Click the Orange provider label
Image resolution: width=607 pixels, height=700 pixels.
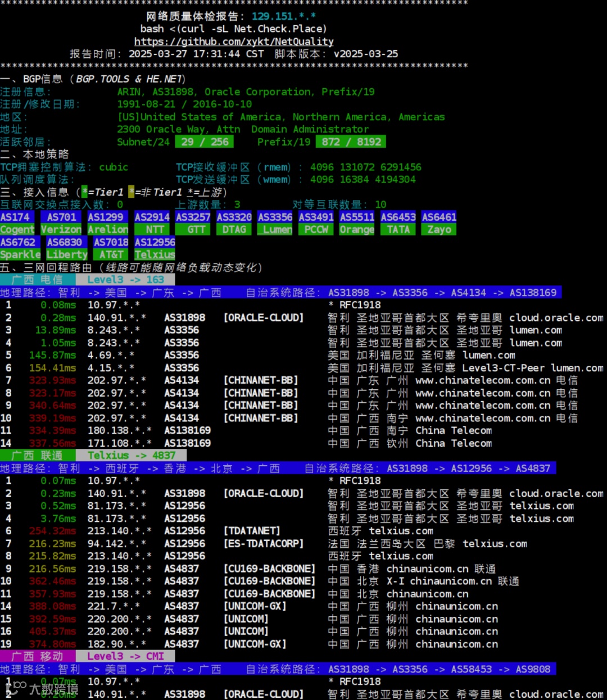(357, 229)
